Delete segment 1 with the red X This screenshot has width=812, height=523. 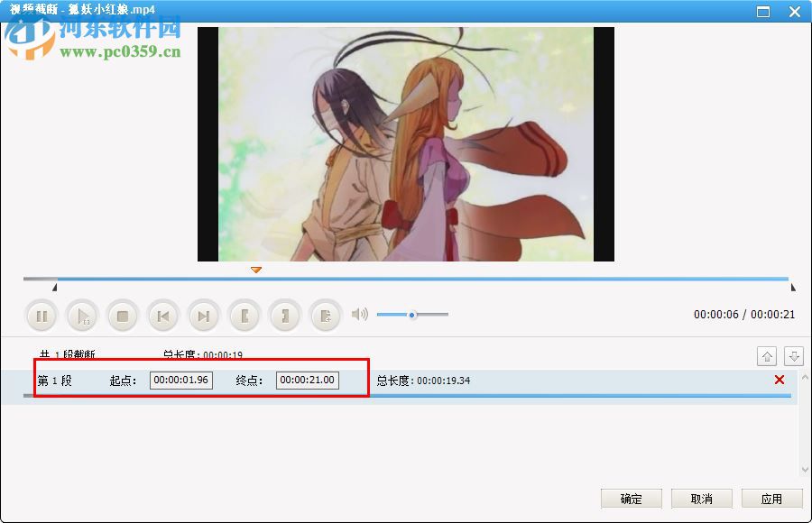click(779, 380)
